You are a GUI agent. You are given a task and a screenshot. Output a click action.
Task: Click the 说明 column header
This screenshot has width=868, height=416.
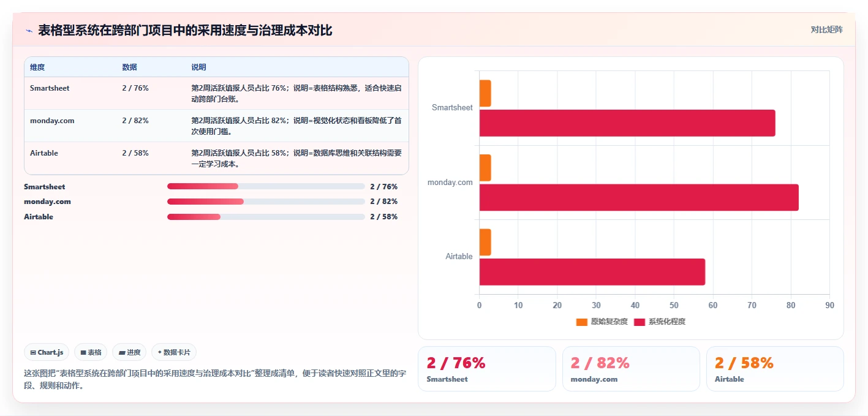[198, 67]
